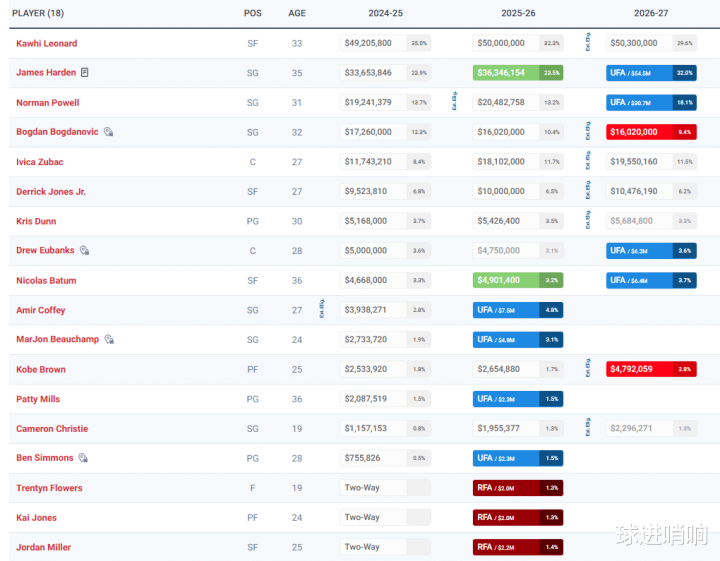The height and width of the screenshot is (561, 720).
Task: Click Ben Simmons' UFA / $2.3M cell
Action: click(518, 458)
